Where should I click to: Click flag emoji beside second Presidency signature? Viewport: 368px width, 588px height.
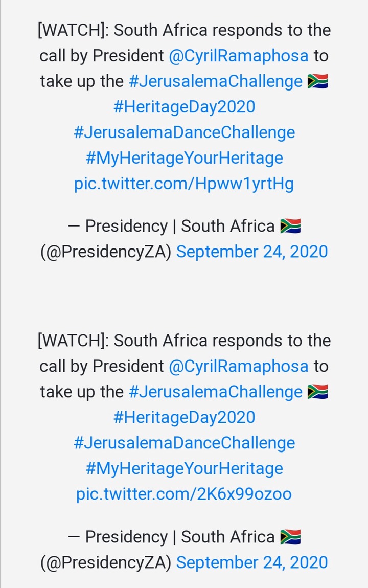[290, 537]
